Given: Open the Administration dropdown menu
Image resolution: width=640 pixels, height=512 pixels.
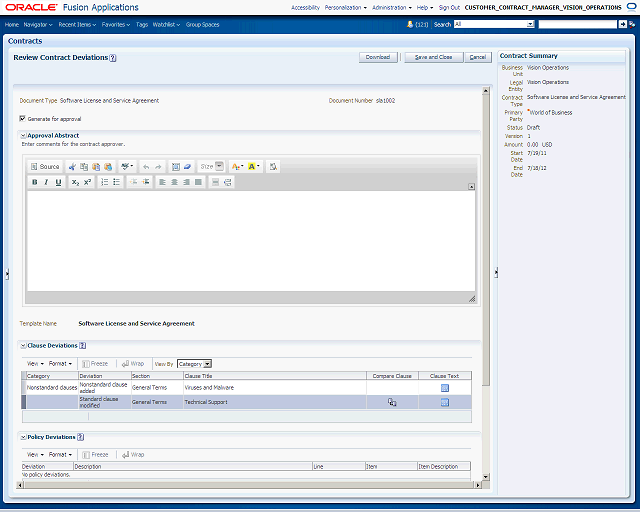Looking at the screenshot, I should [x=392, y=7].
